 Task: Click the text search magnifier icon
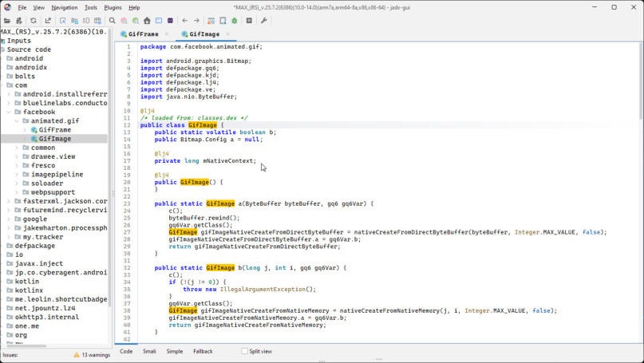(x=113, y=21)
